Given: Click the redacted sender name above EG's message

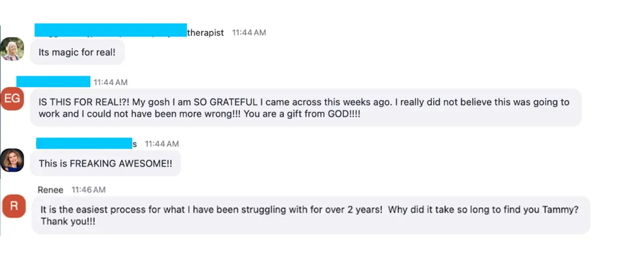Looking at the screenshot, I should click(x=53, y=82).
